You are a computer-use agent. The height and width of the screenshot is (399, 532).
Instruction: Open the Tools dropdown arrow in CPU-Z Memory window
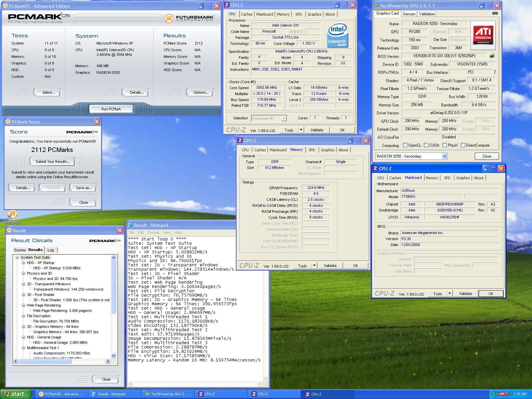(x=315, y=266)
